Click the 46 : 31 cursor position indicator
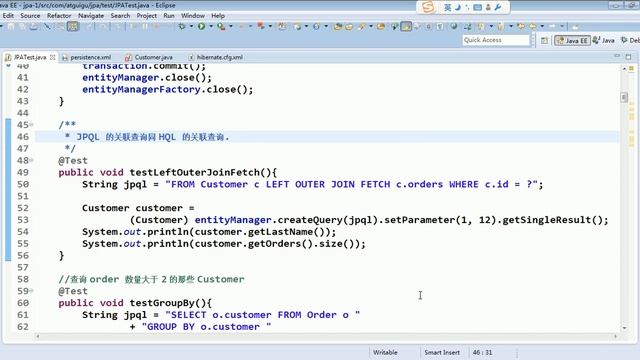640x360 pixels. click(x=482, y=352)
